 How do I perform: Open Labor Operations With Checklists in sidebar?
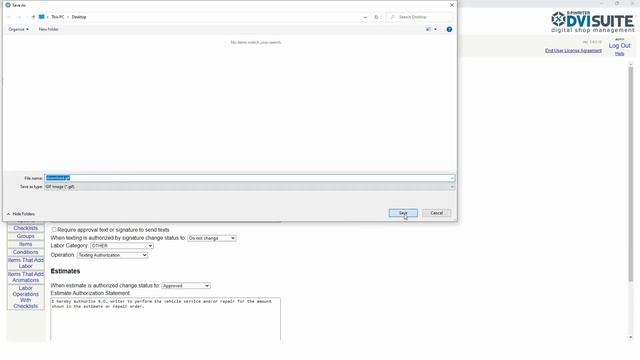tap(25, 297)
